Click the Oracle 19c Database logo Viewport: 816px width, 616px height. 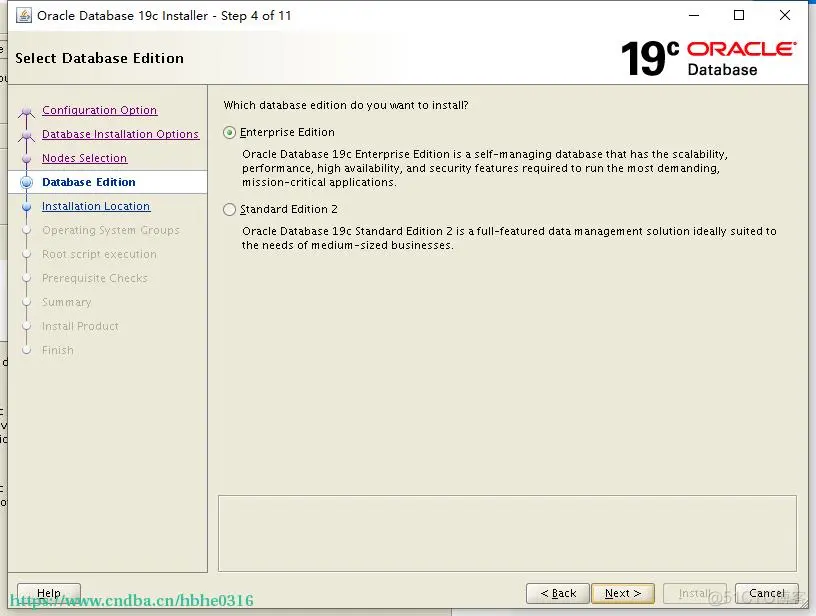click(x=708, y=58)
